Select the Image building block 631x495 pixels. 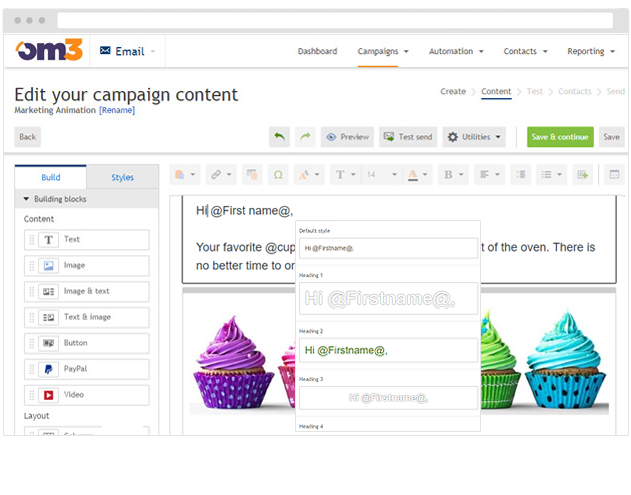87,265
